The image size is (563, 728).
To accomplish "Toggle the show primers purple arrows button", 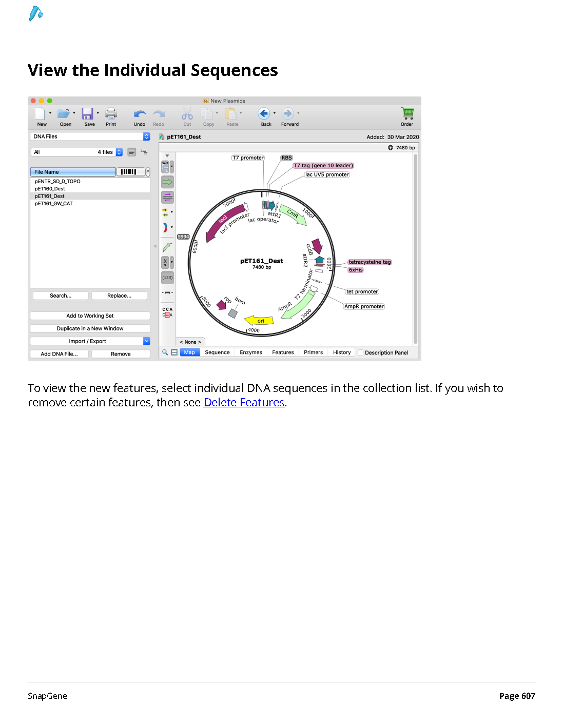I will pyautogui.click(x=167, y=197).
